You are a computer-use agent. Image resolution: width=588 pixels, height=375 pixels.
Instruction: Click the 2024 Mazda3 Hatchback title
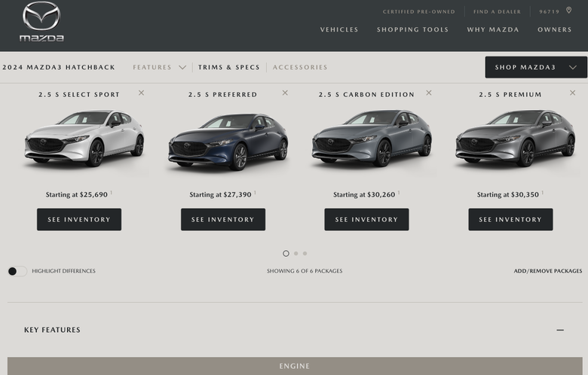[x=59, y=68]
